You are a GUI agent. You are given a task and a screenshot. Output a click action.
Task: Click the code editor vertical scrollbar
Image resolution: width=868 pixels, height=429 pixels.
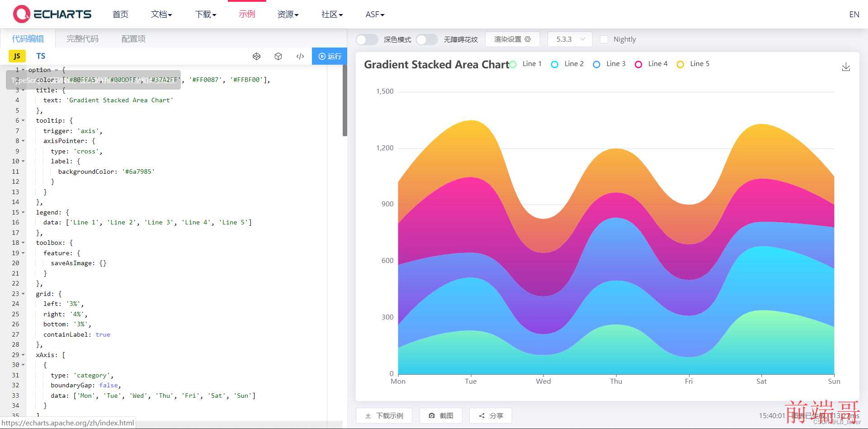tap(344, 100)
